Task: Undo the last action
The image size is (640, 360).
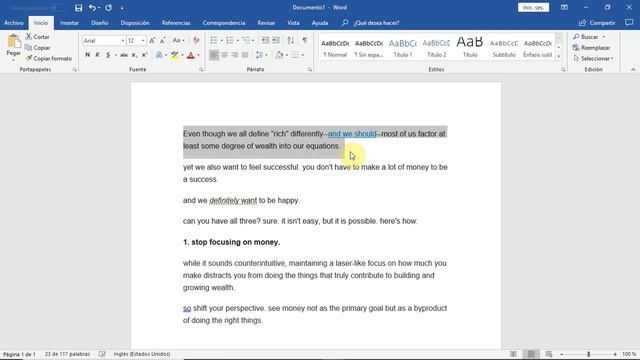Action: [x=92, y=8]
